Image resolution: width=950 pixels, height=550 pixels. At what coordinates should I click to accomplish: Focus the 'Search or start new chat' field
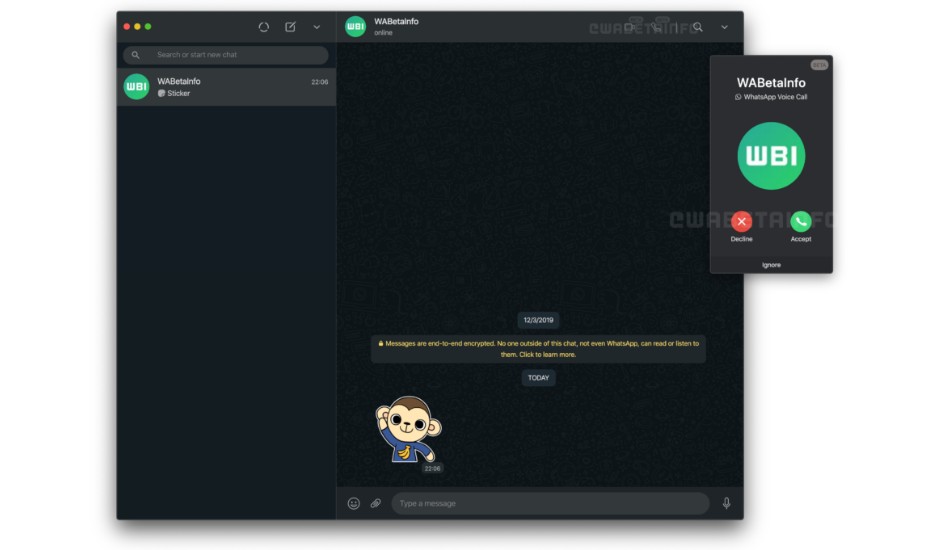(226, 55)
